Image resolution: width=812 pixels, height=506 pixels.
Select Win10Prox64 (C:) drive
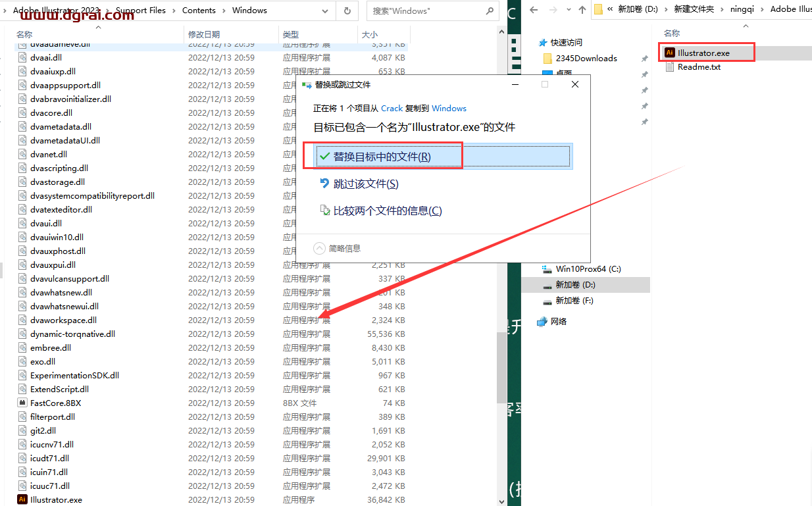point(588,268)
